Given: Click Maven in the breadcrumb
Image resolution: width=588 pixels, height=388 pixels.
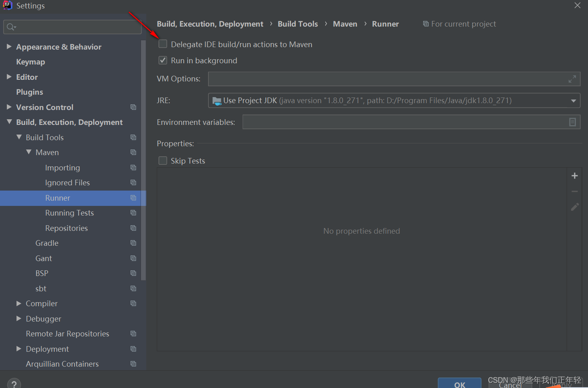Looking at the screenshot, I should 345,24.
